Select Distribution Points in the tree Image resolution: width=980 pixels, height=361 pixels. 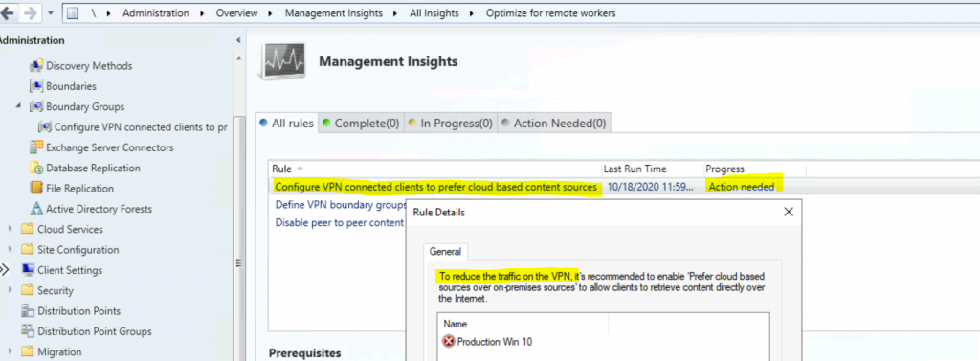pyautogui.click(x=79, y=311)
